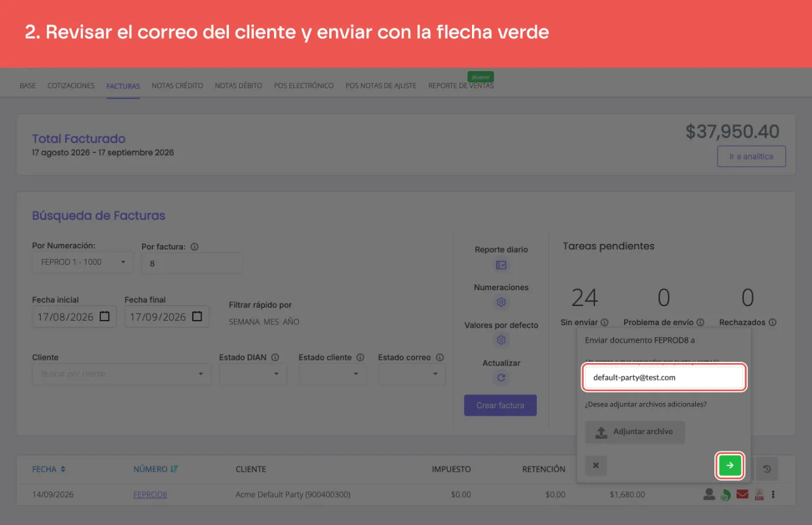Open the calendar picker for Fecha inicial

(x=105, y=316)
